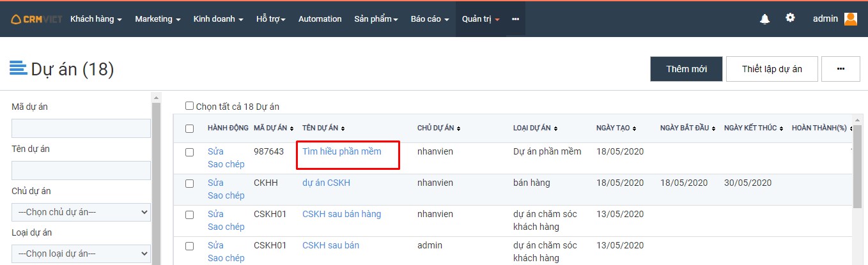868x265 pixels.
Task: Focus the Mã dự án filter field
Action: (81, 128)
